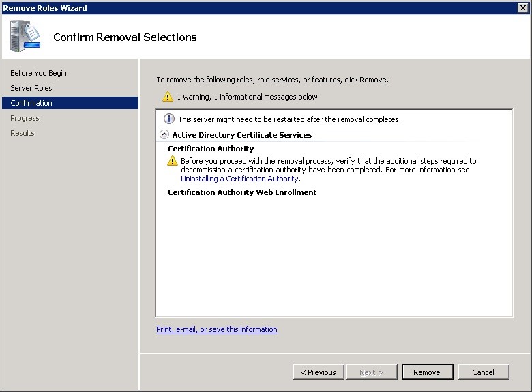Click Remove to remove the roles
The width and height of the screenshot is (532, 392).
tap(428, 372)
